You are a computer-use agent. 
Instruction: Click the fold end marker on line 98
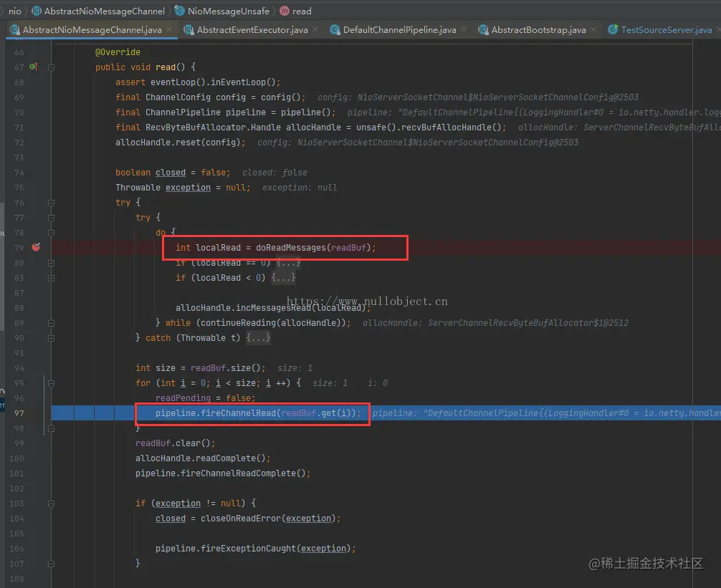coord(51,428)
